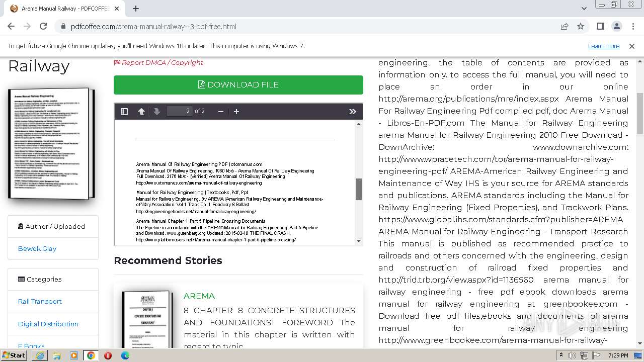Image resolution: width=644 pixels, height=362 pixels.
Task: Open the AREMA recommended story title
Action: [x=199, y=296]
